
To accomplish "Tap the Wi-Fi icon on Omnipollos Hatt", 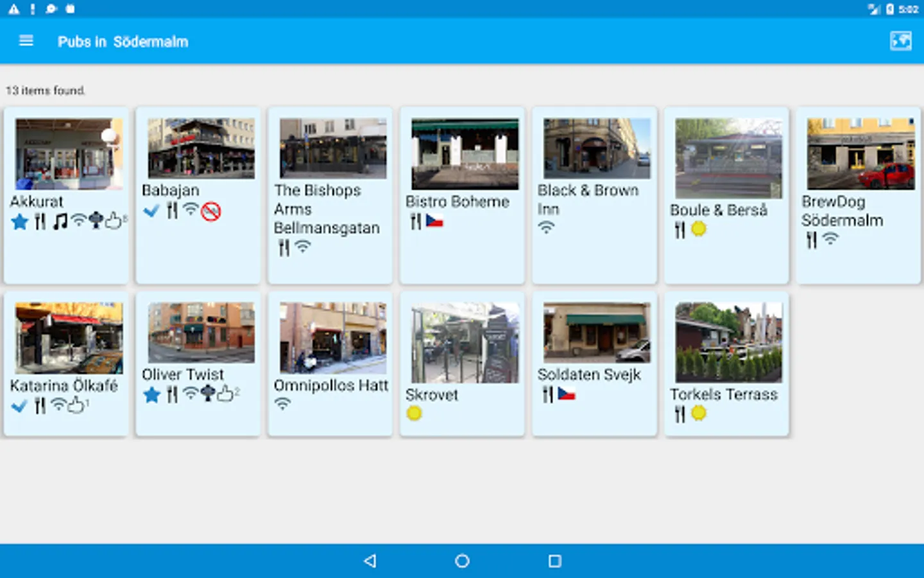I will point(282,404).
